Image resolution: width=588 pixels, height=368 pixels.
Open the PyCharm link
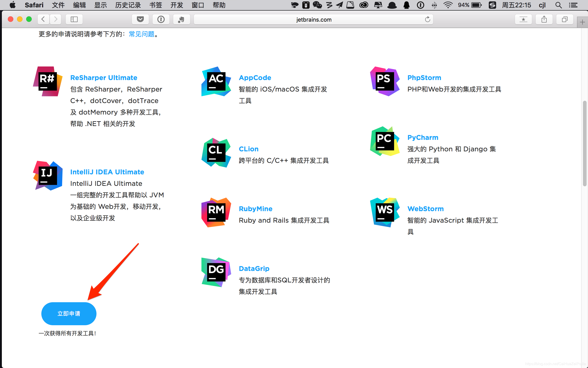click(423, 138)
